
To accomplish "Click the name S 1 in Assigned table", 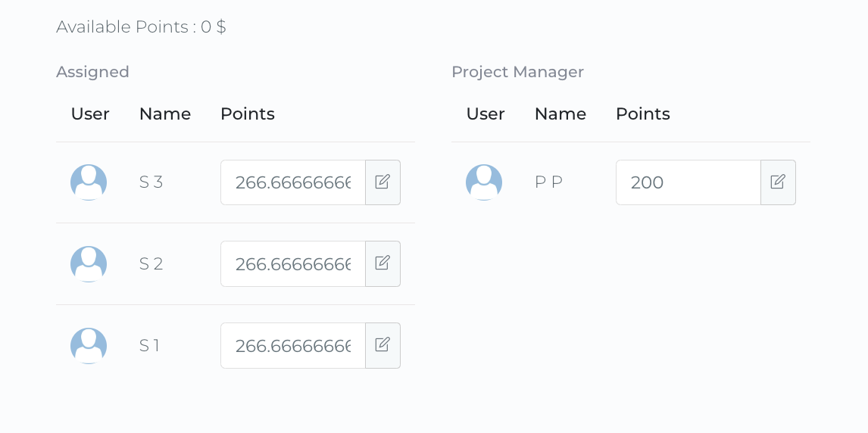I will [x=150, y=345].
